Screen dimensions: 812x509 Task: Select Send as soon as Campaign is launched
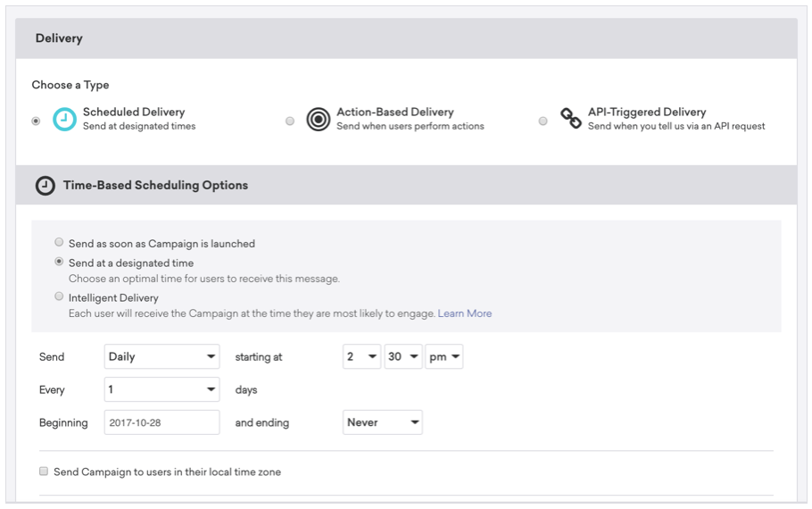(x=59, y=242)
